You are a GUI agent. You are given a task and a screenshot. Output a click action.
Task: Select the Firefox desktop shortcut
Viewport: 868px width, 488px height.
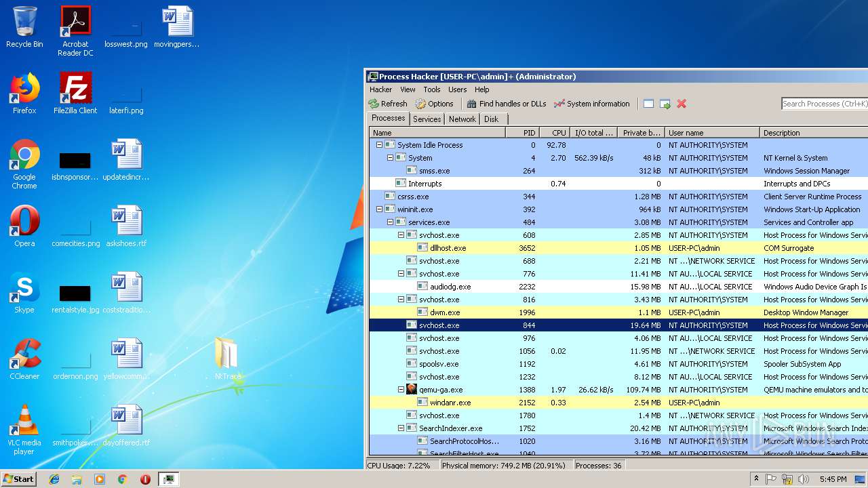coord(24,94)
